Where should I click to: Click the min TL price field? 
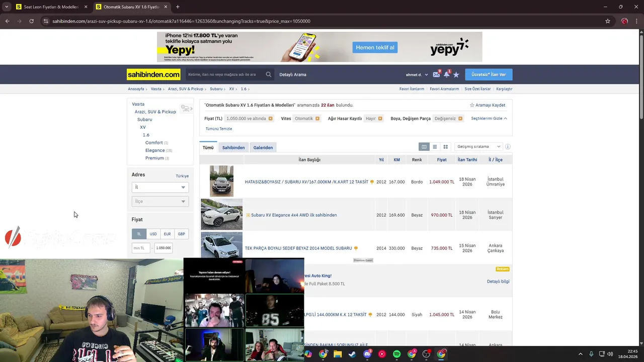141,248
